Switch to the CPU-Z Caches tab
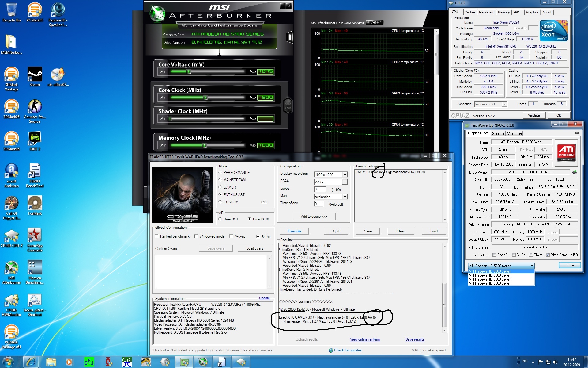 (470, 12)
